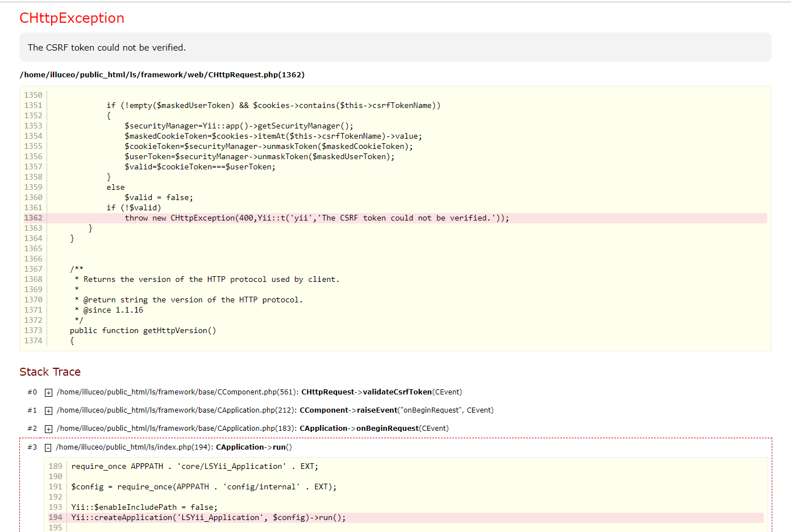Click line number 194 in gutter
Viewport: 791px width, 532px height.
(x=55, y=518)
